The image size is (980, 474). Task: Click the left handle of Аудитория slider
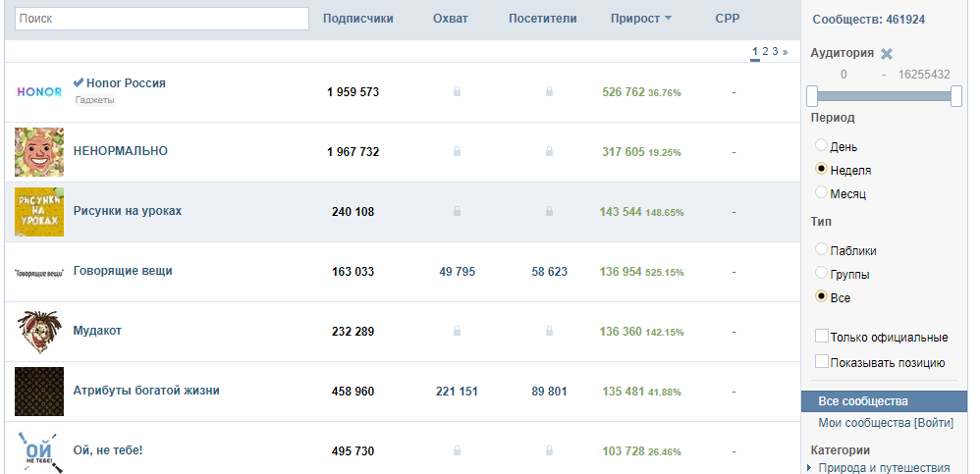point(812,96)
